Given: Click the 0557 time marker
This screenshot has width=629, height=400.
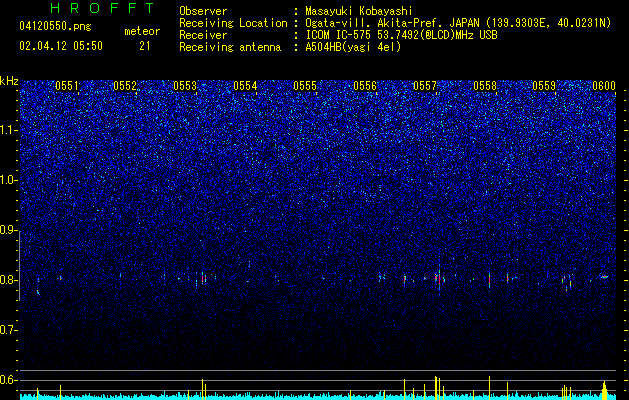Looking at the screenshot, I should [425, 86].
